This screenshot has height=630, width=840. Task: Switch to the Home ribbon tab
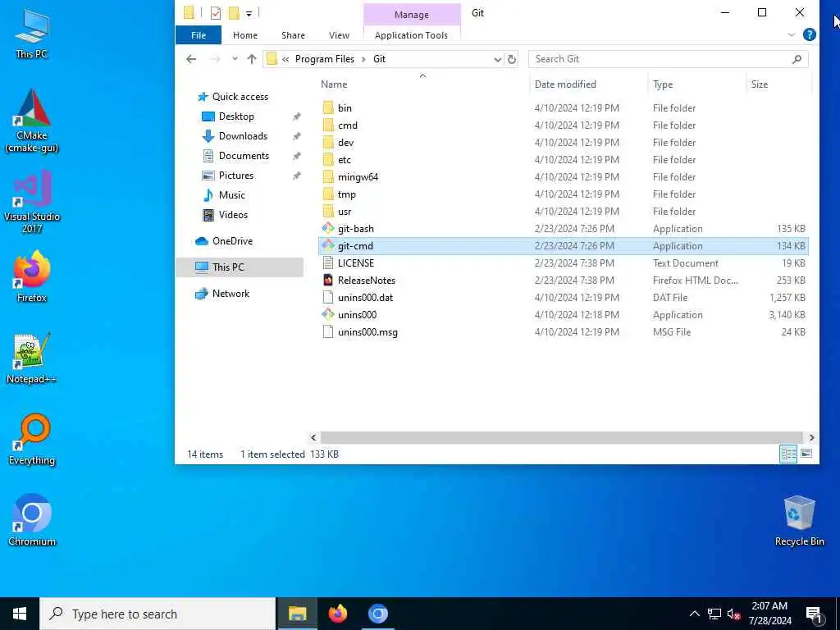pos(244,34)
